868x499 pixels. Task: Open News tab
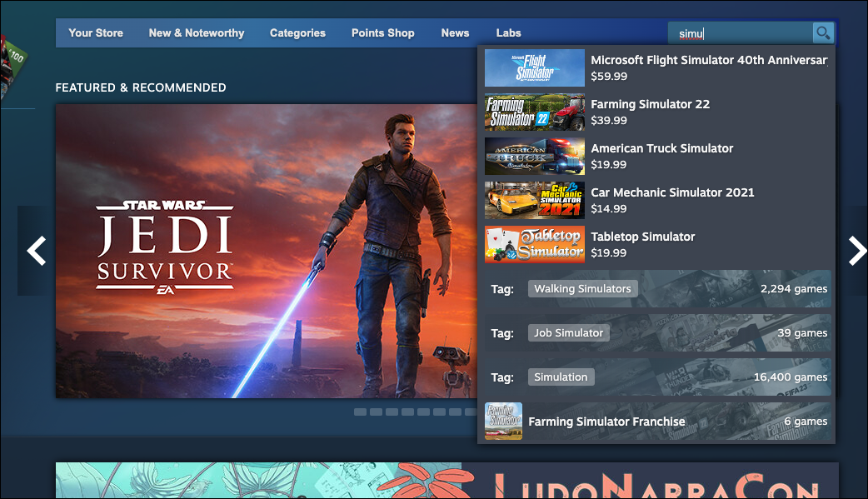[x=455, y=32]
